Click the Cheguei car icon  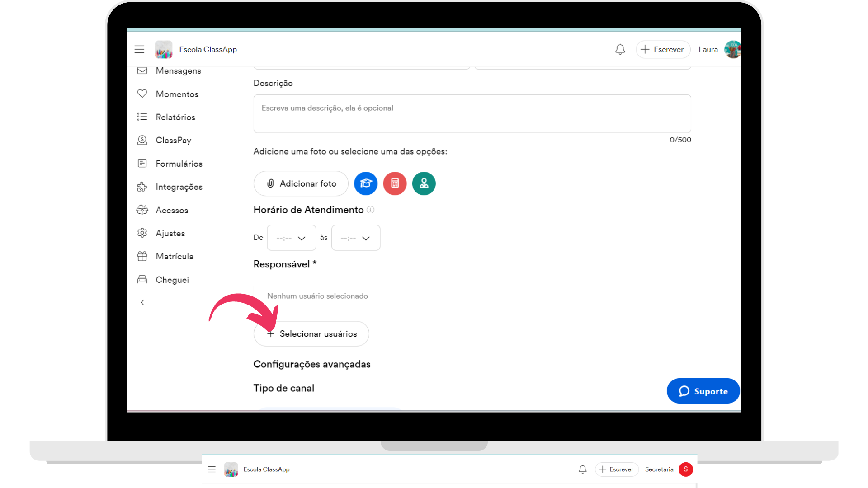click(142, 279)
